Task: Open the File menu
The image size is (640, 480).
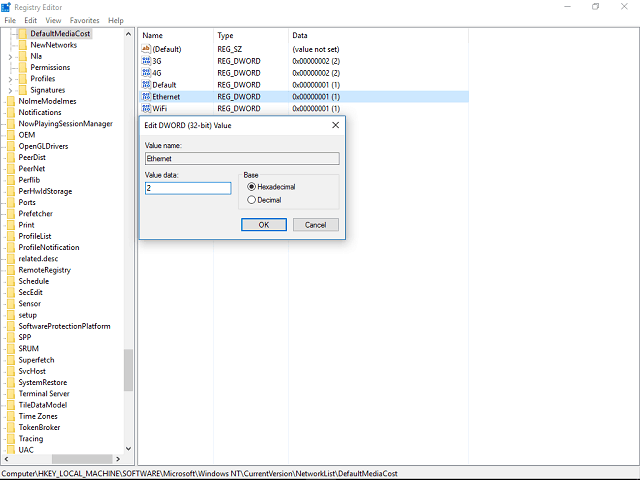Action: (x=10, y=20)
